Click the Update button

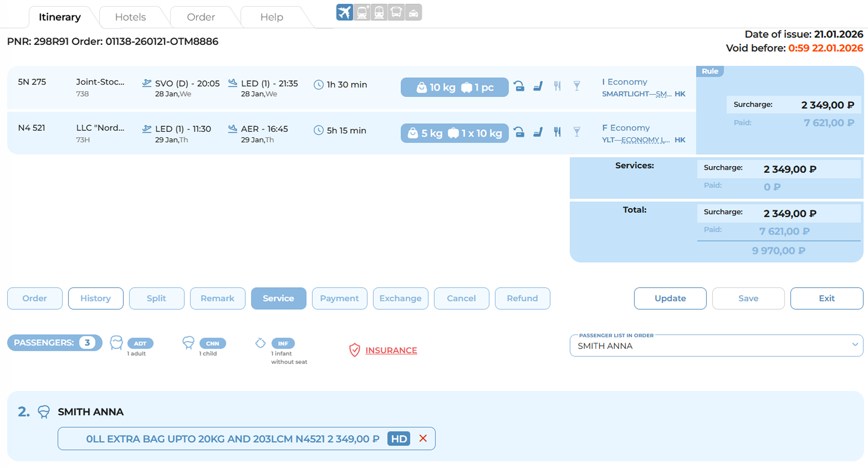(670, 298)
